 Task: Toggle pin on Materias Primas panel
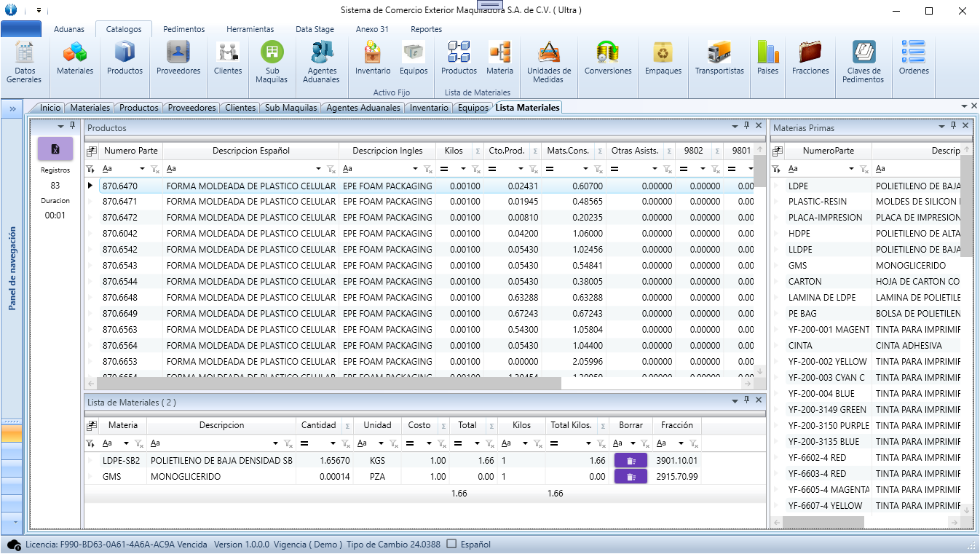(953, 126)
